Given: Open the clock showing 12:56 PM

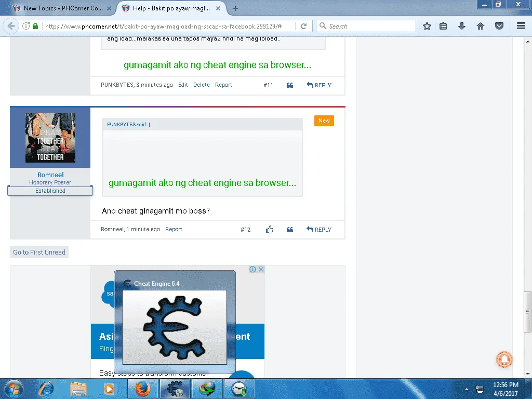Looking at the screenshot, I should (506, 389).
